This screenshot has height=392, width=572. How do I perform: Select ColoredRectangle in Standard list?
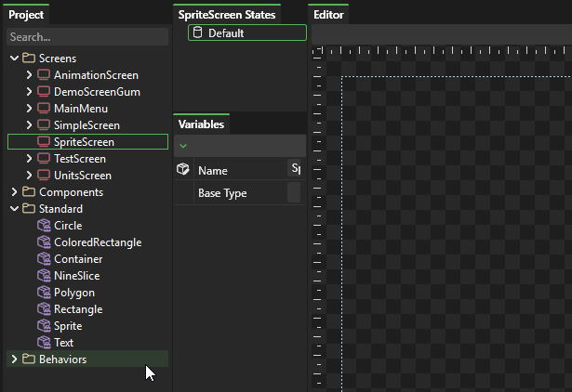(x=97, y=242)
